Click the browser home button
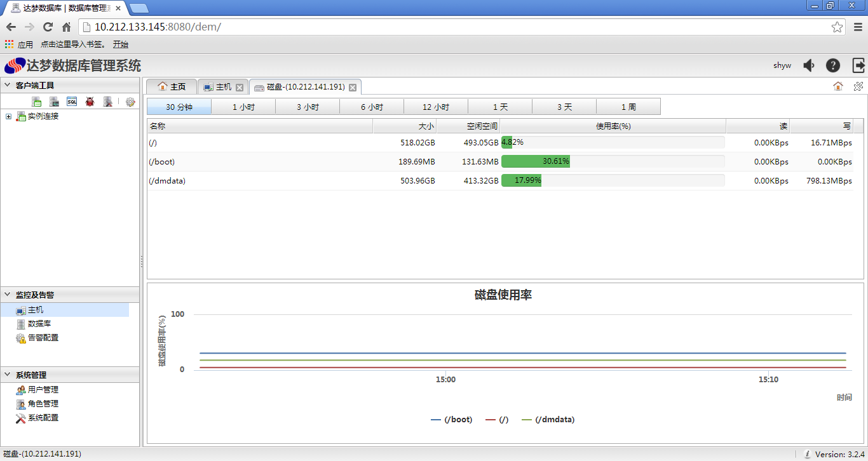 (66, 27)
